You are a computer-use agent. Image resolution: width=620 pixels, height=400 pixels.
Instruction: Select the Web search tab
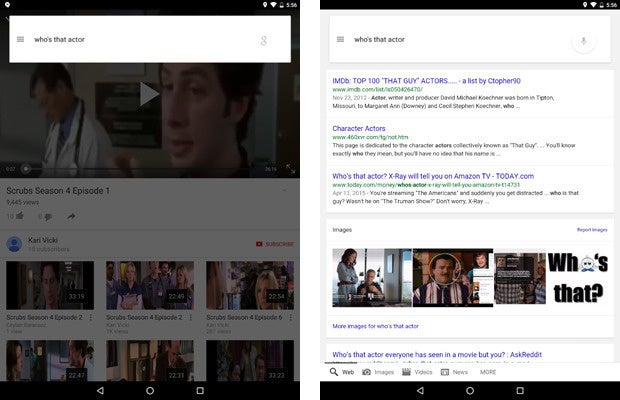pos(342,372)
